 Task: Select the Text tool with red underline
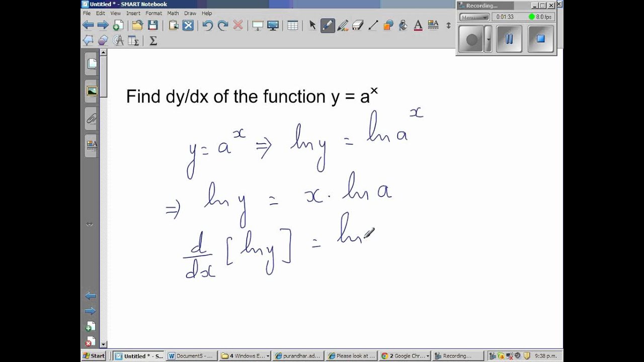(x=418, y=25)
